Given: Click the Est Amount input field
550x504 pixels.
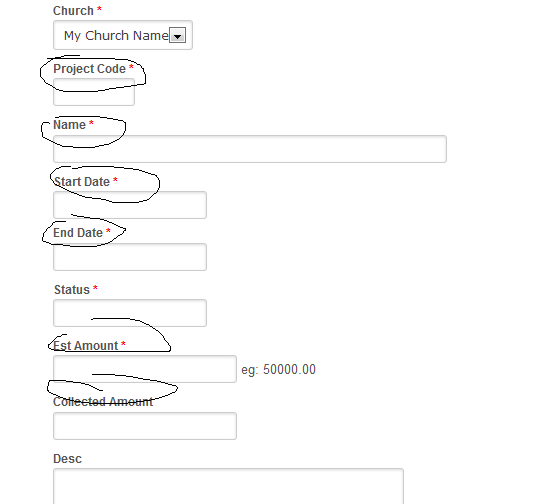Looking at the screenshot, I should [145, 369].
